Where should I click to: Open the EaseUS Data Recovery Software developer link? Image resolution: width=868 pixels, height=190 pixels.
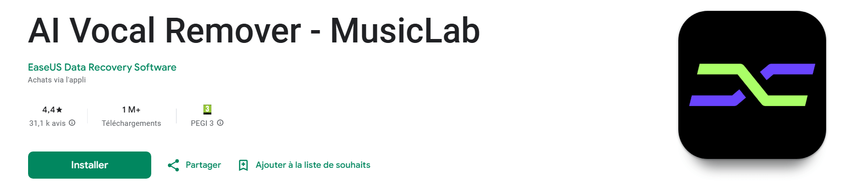[102, 67]
